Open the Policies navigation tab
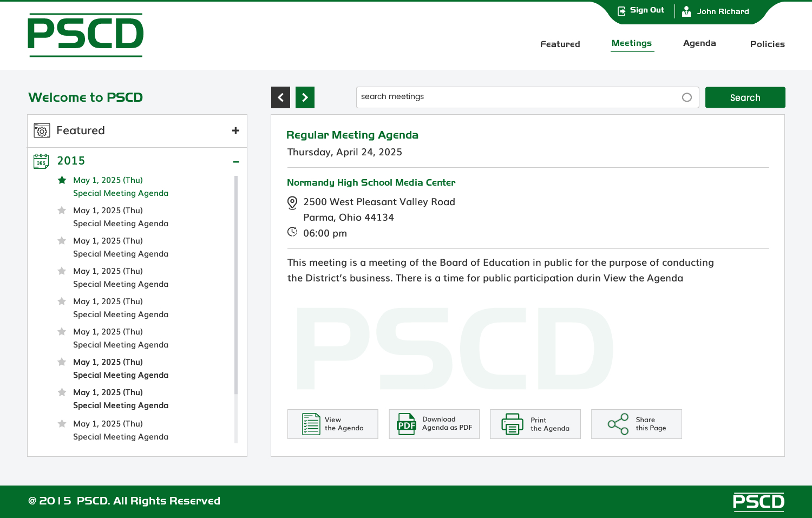812x518 pixels. pos(767,44)
